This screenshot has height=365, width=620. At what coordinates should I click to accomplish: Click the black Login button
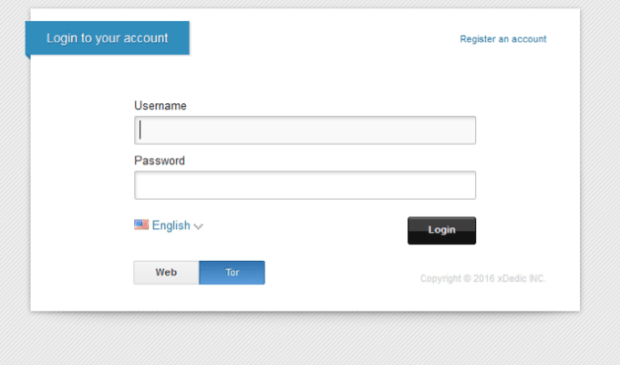[x=442, y=231]
